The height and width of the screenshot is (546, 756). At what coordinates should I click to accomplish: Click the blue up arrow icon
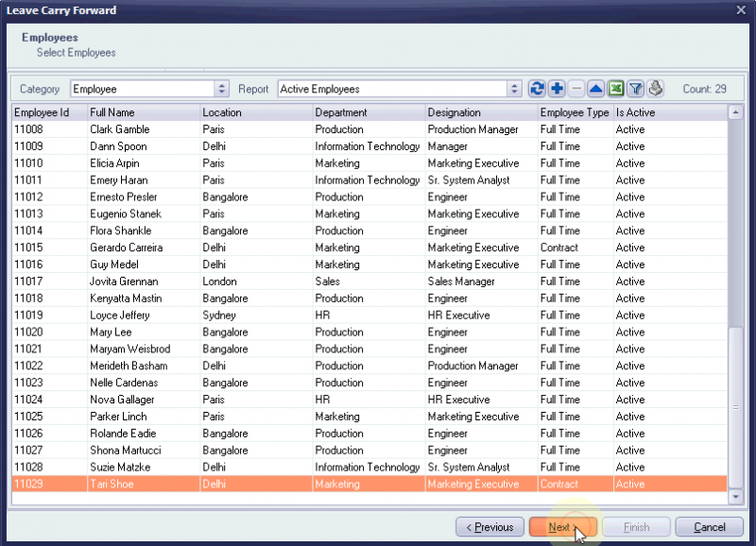click(596, 89)
